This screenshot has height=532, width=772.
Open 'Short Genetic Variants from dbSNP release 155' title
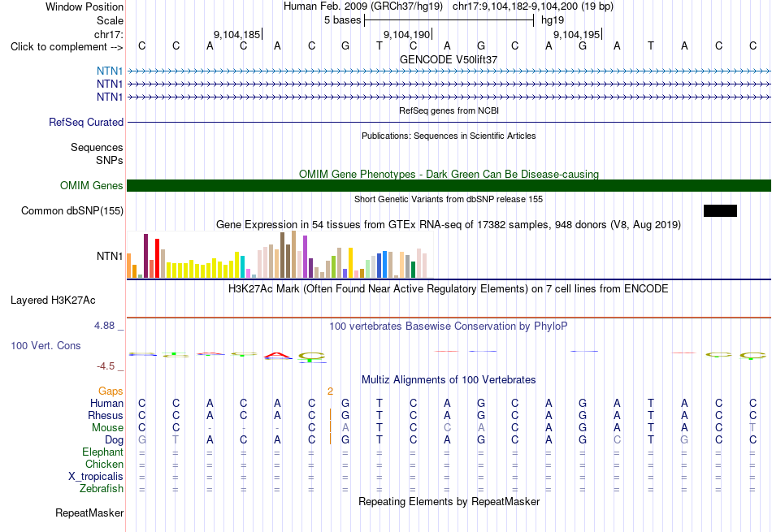(x=449, y=199)
